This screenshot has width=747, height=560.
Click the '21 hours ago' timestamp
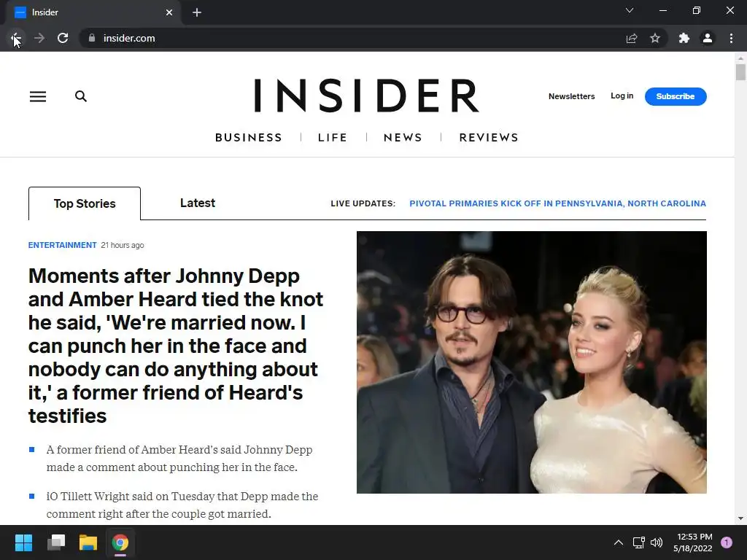(123, 245)
